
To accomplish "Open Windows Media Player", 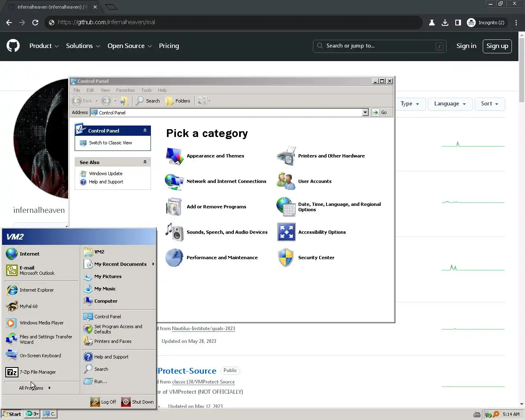I will coord(41,323).
